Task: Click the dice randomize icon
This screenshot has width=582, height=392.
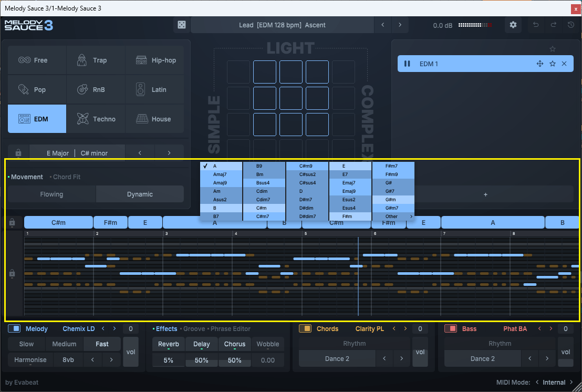Action: coord(181,25)
